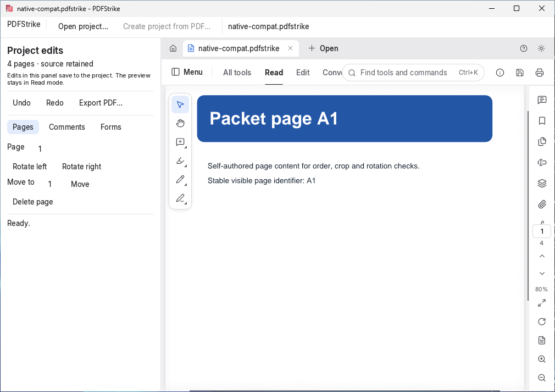This screenshot has height=392, width=555.
Task: Click the Packet page A1 heading
Action: pos(274,119)
